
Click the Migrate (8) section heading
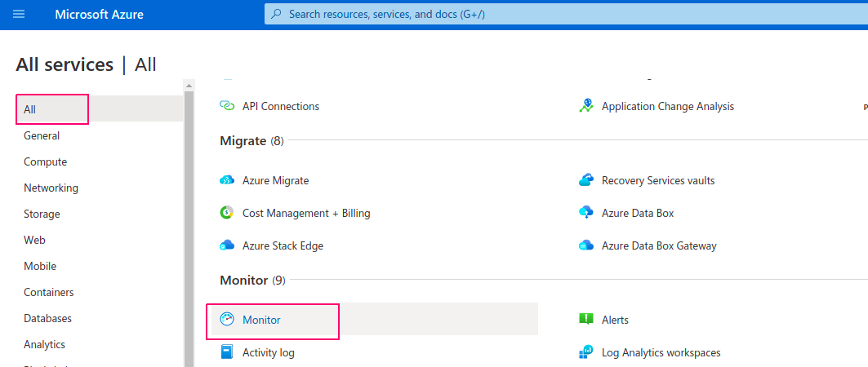(251, 141)
